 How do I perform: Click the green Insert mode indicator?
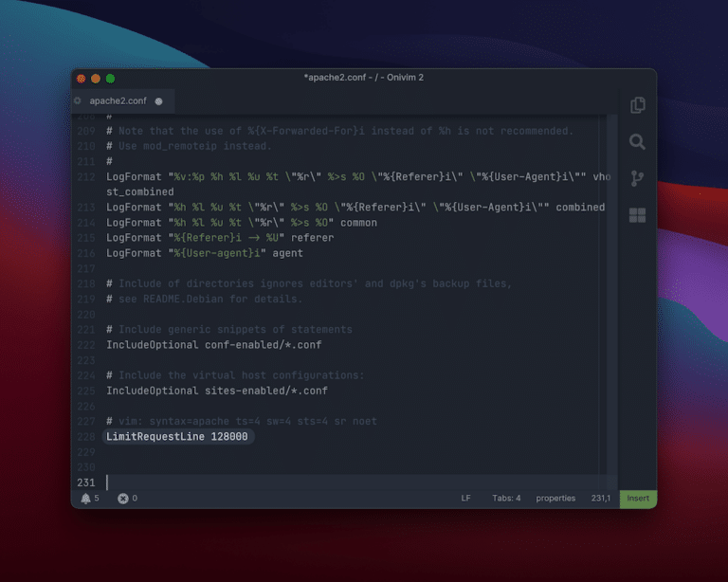[x=638, y=498]
